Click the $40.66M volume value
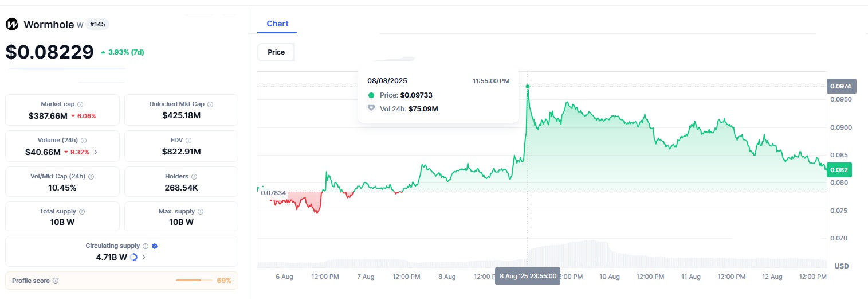 click(43, 152)
